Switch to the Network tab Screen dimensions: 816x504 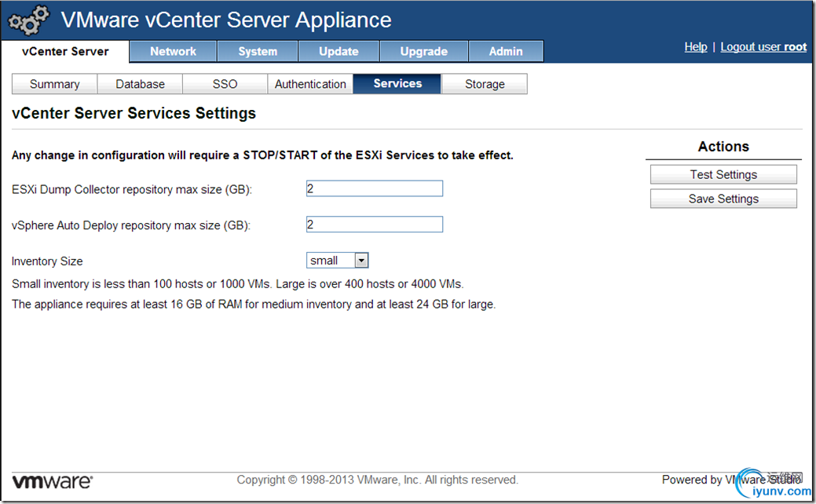[x=173, y=52]
